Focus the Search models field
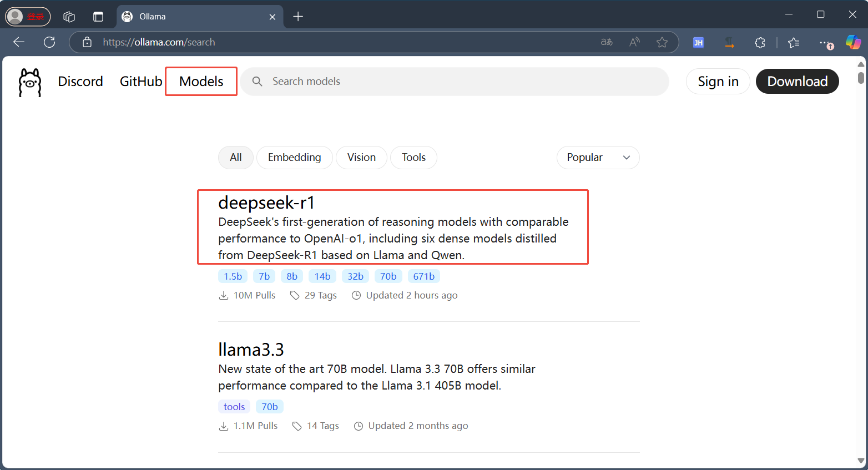Viewport: 868px width, 470px height. (461, 82)
